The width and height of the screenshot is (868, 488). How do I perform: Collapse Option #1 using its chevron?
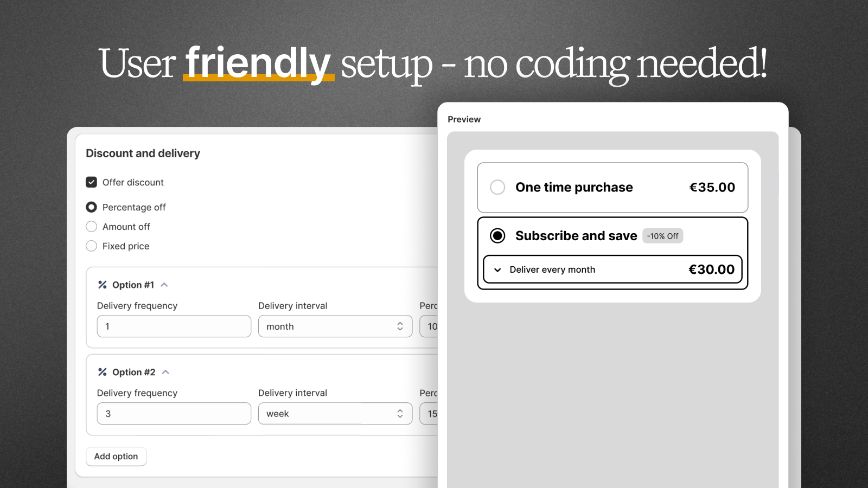pyautogui.click(x=164, y=285)
